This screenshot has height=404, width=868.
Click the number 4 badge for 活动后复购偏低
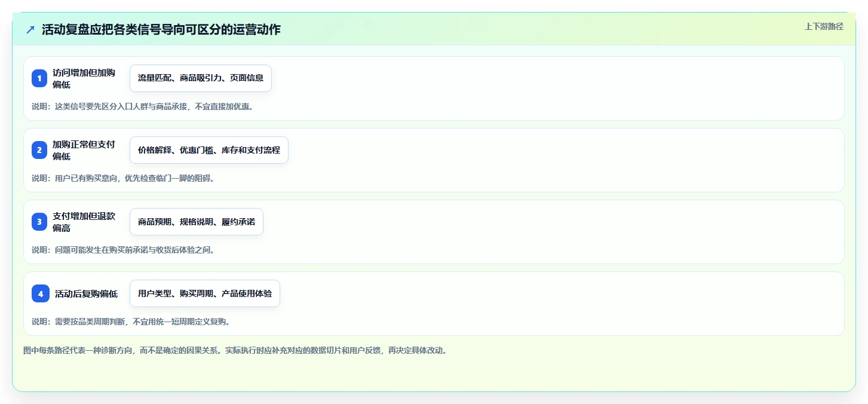pyautogui.click(x=41, y=293)
